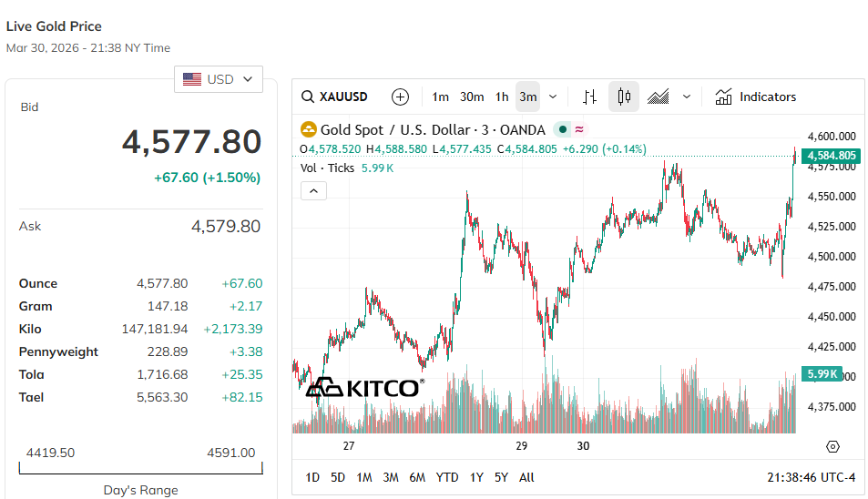Expand the chart style dropdown arrow

click(x=687, y=97)
